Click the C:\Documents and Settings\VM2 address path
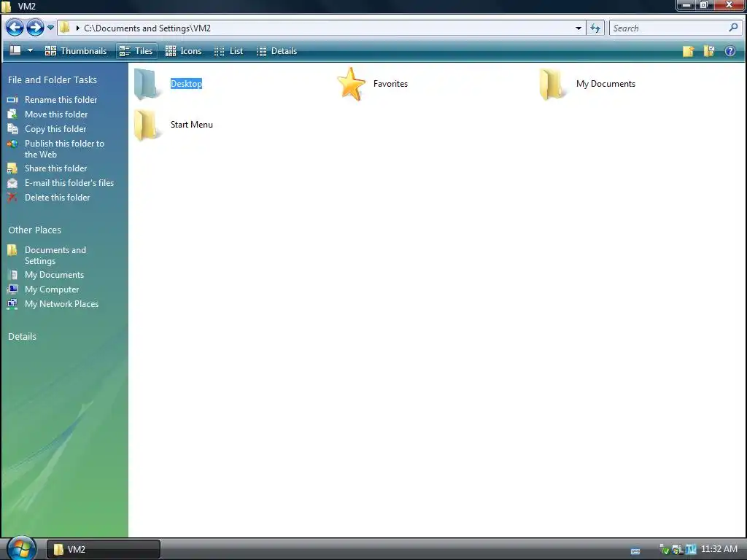Screen dimensions: 747x560 [147, 28]
